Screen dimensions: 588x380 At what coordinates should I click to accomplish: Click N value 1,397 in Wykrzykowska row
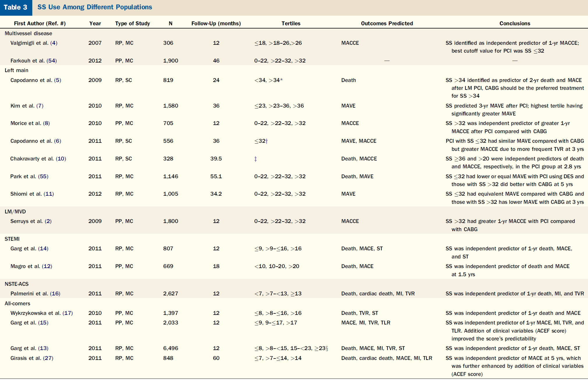[x=171, y=313]
